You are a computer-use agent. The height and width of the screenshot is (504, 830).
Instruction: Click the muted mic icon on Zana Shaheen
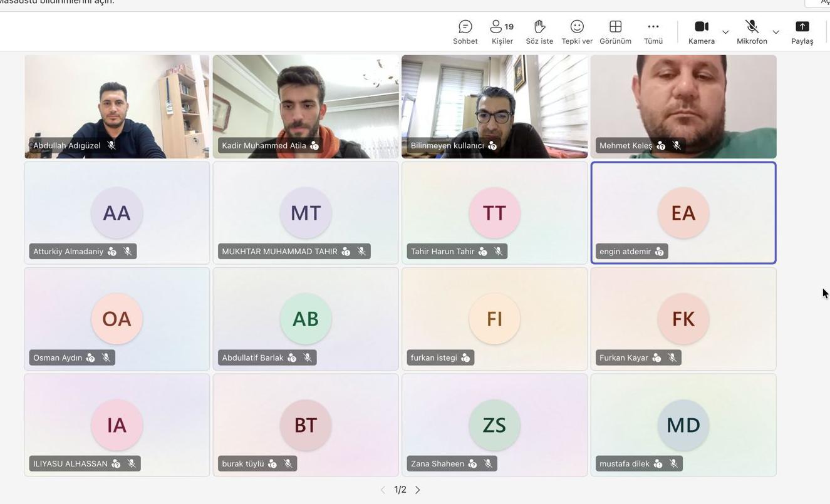tap(488, 464)
